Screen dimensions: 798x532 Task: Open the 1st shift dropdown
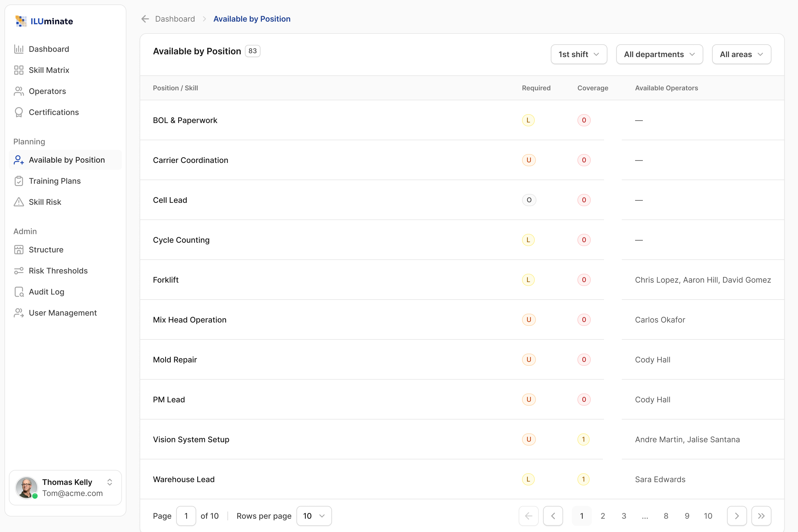tap(579, 54)
